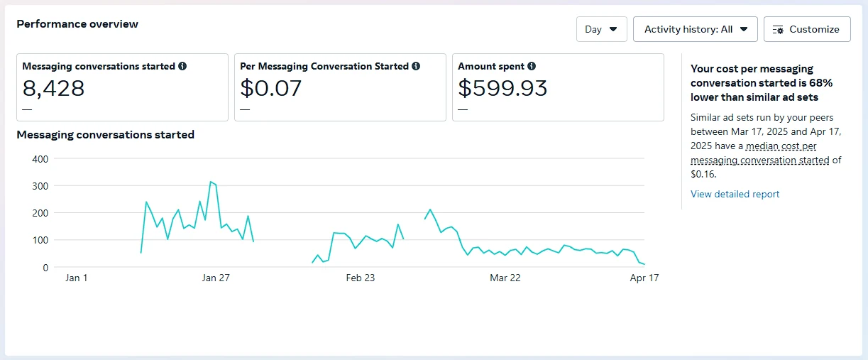This screenshot has height=360, width=868.
Task: Click the 68% lower than similar ad sets headline
Action: tap(762, 83)
